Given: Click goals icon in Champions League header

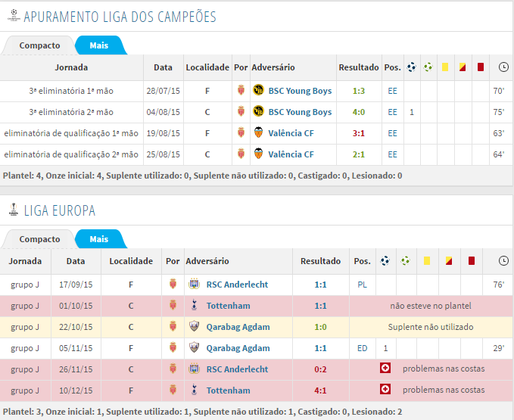Looking at the screenshot, I should (411, 67).
